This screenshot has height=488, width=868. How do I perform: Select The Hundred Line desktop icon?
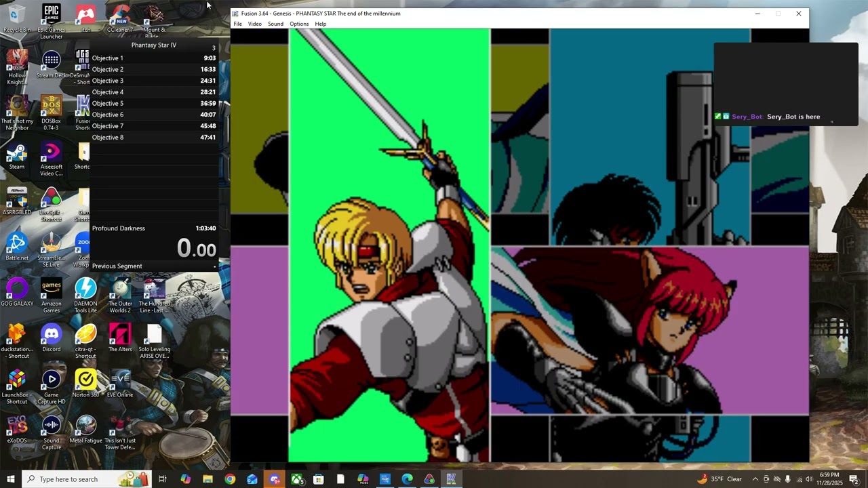[154, 296]
